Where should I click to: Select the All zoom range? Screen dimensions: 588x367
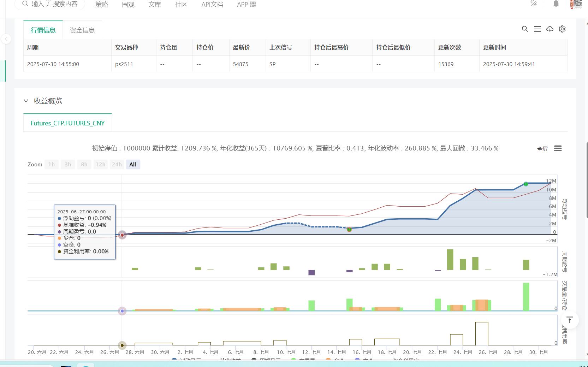133,165
